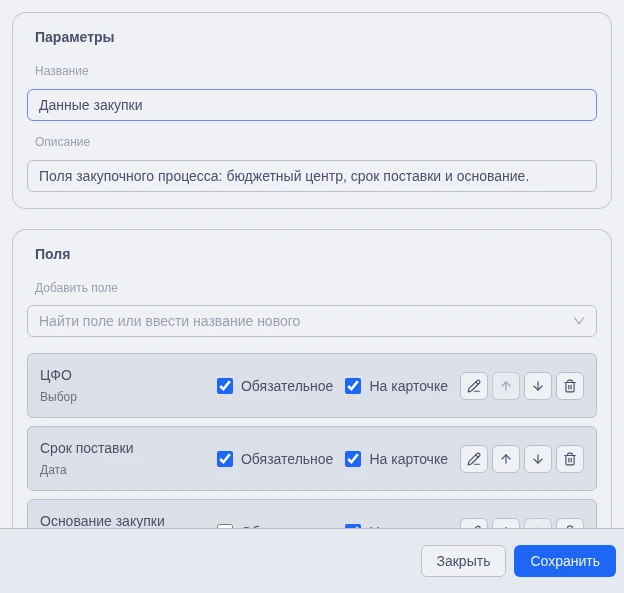Edit the Срок поставки field

pos(474,459)
